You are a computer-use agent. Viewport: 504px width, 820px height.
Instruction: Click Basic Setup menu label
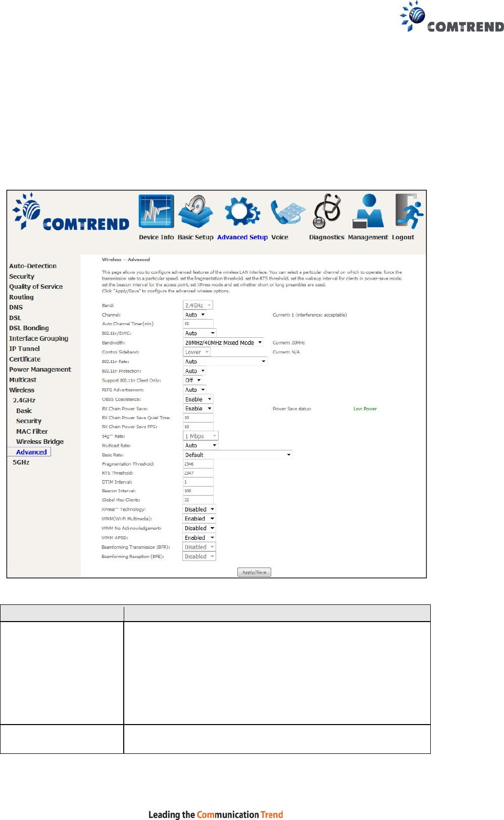point(195,237)
